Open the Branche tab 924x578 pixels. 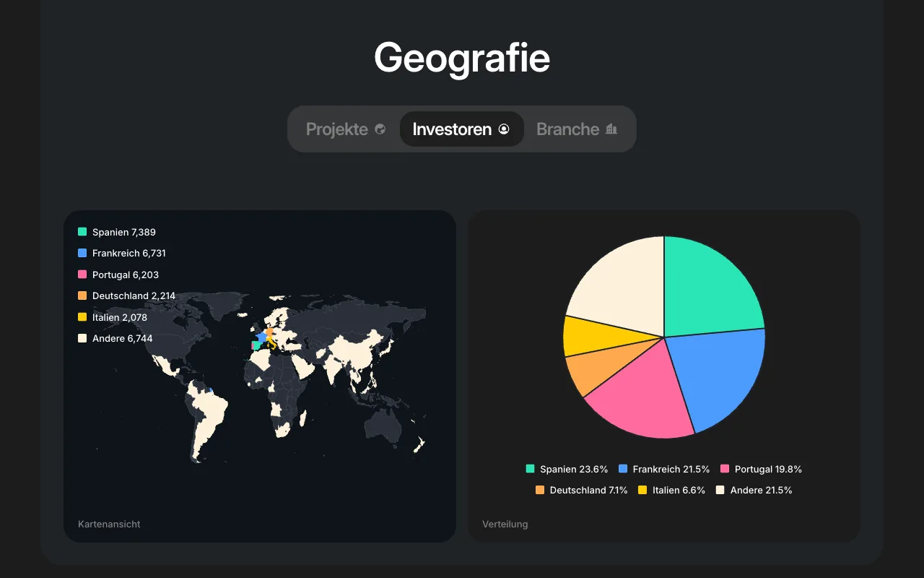coord(577,129)
